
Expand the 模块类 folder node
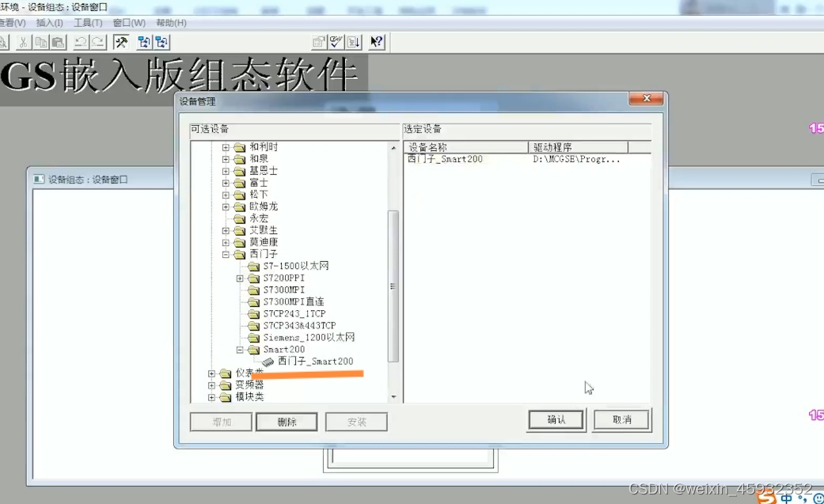tap(211, 397)
